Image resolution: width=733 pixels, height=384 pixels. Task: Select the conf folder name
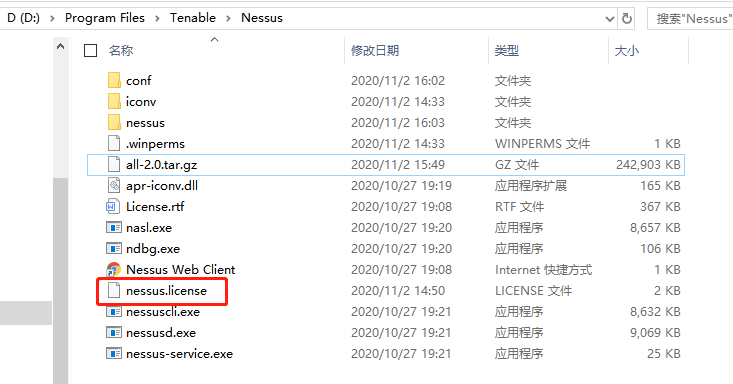(138, 80)
